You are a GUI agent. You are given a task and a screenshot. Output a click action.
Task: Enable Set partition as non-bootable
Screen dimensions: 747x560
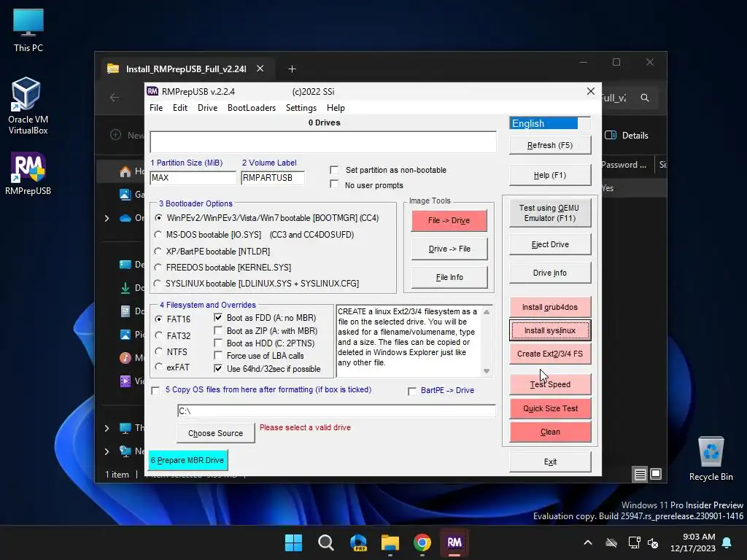pos(334,170)
